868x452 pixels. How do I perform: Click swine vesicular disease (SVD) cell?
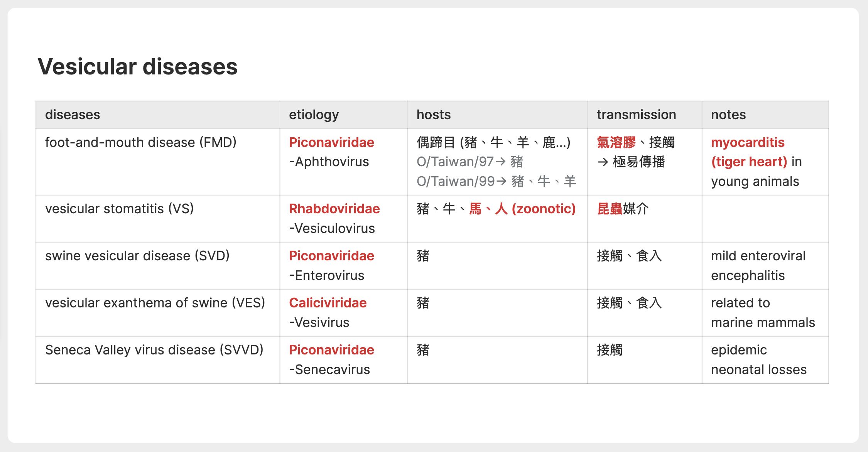pos(157,265)
